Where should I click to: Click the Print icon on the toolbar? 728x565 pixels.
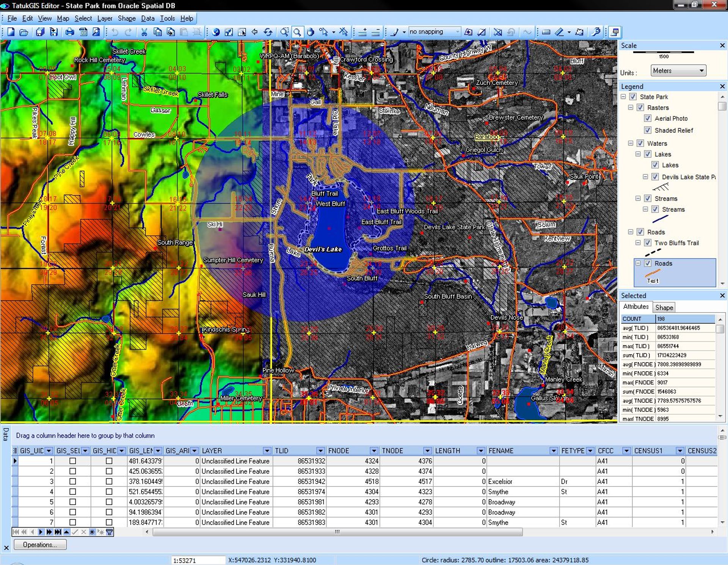[70, 32]
